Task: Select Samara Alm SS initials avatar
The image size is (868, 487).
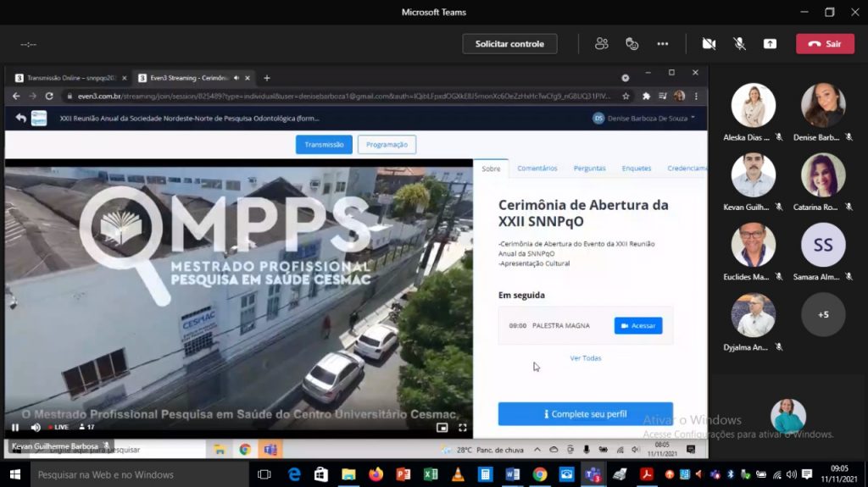Action: coord(823,245)
